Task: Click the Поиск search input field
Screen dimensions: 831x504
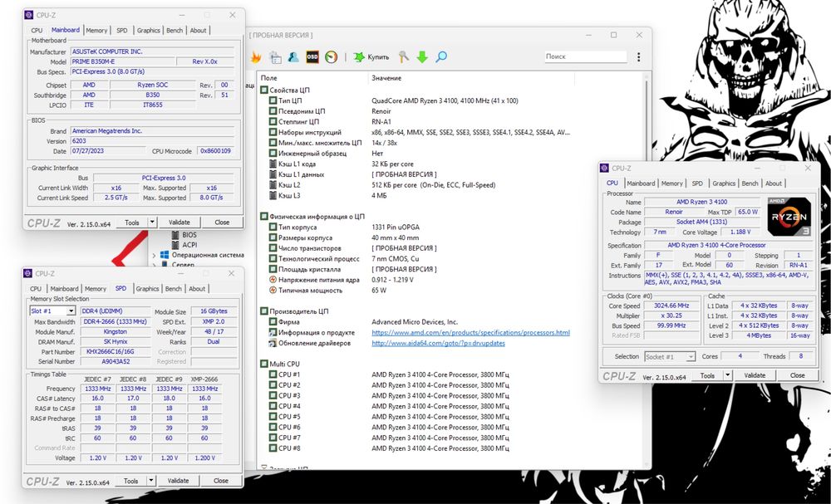Action: tap(588, 56)
